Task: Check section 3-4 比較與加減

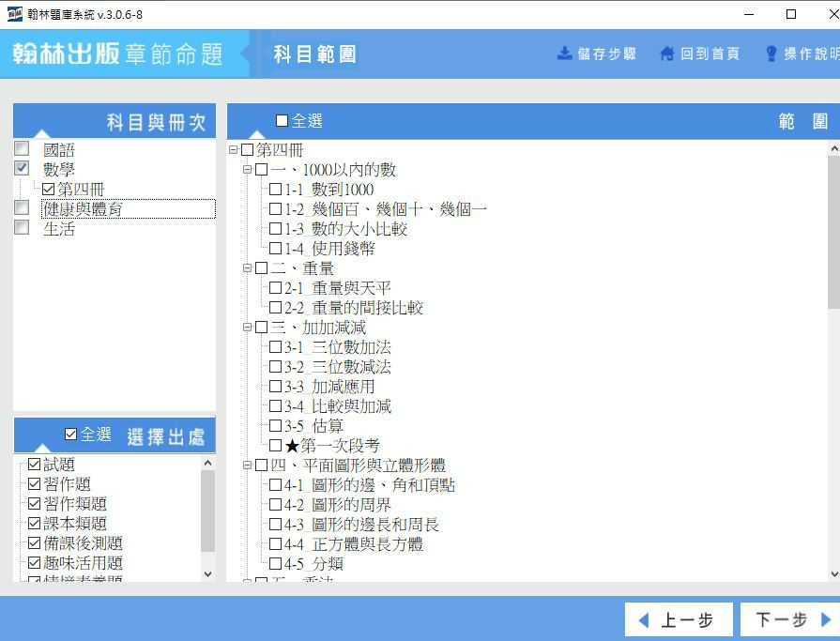Action: 275,406
